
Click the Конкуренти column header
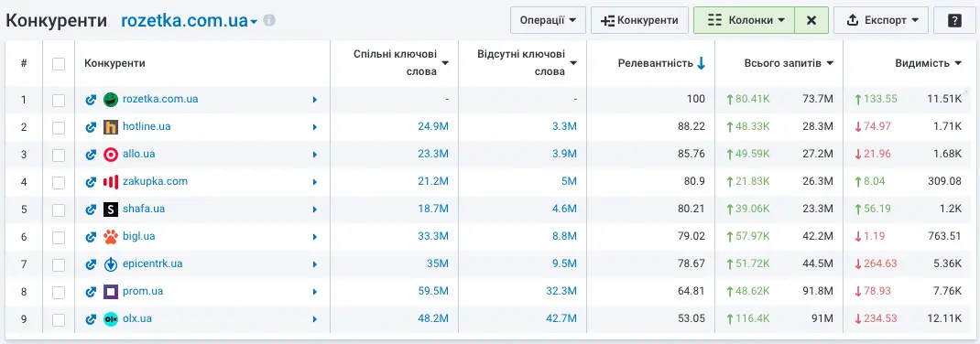point(115,63)
